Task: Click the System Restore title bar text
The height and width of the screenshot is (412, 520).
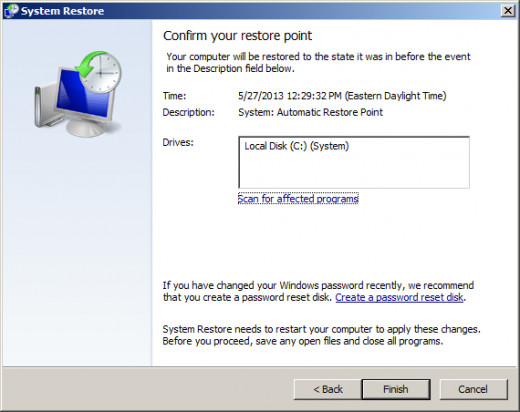Action: pos(62,11)
